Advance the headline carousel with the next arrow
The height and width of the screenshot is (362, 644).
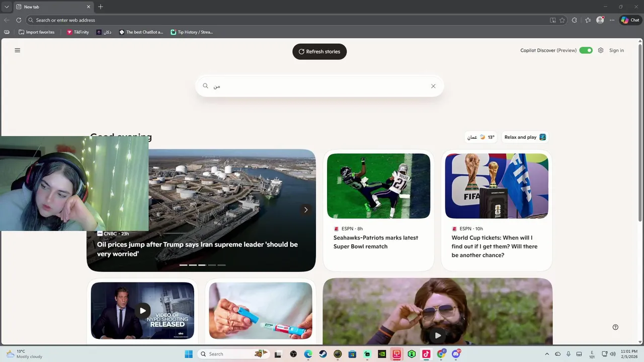pyautogui.click(x=305, y=210)
